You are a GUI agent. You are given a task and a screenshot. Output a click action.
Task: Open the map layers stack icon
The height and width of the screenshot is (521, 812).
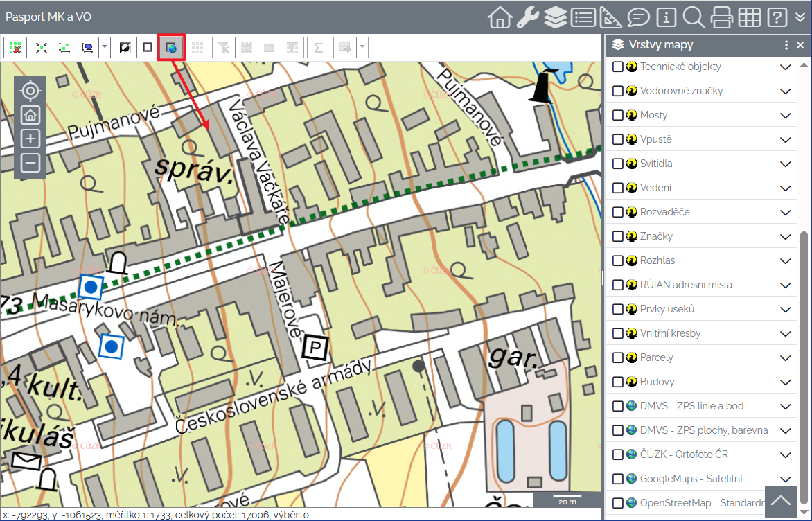point(555,17)
